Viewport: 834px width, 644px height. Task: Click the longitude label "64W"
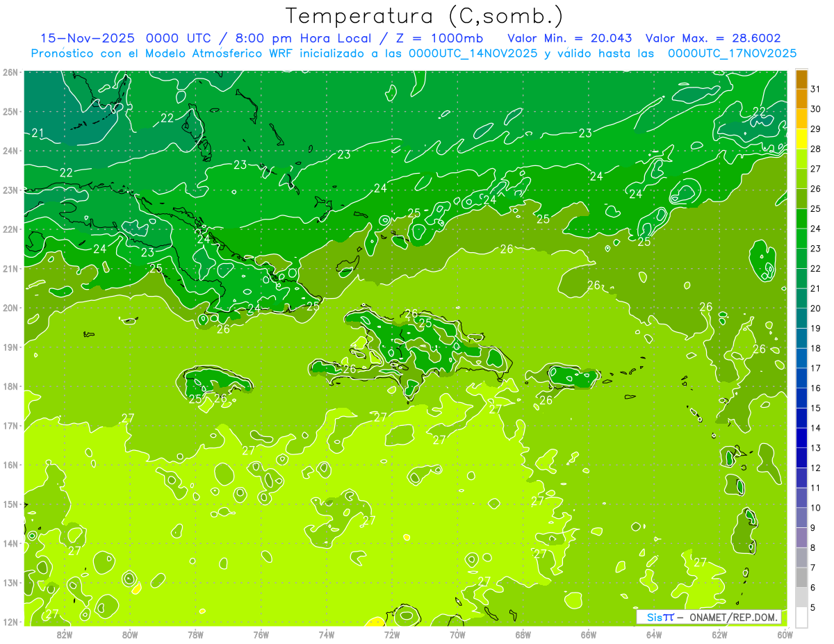point(654,634)
